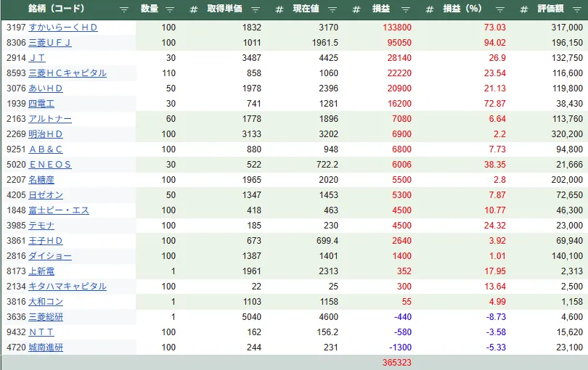Select loss cell -580 for ＮＴＴ
This screenshot has height=370, width=588.
[x=402, y=332]
